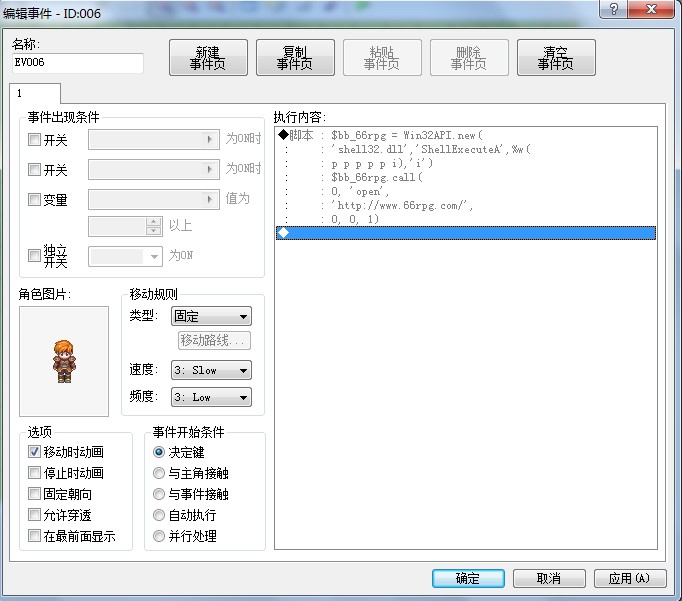This screenshot has width=682, height=601.
Task: Select 自动执行 trigger radio button
Action: tap(159, 515)
